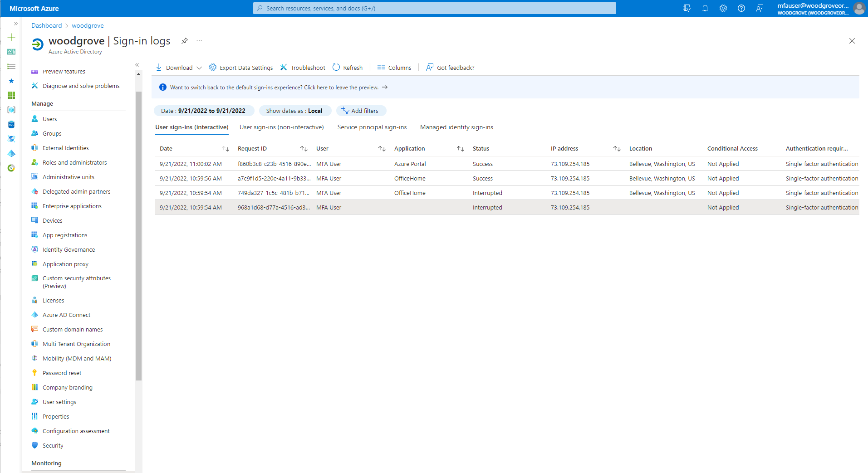Image resolution: width=868 pixels, height=473 pixels.
Task: Navigate to woodgrove breadcrumb
Action: point(88,25)
